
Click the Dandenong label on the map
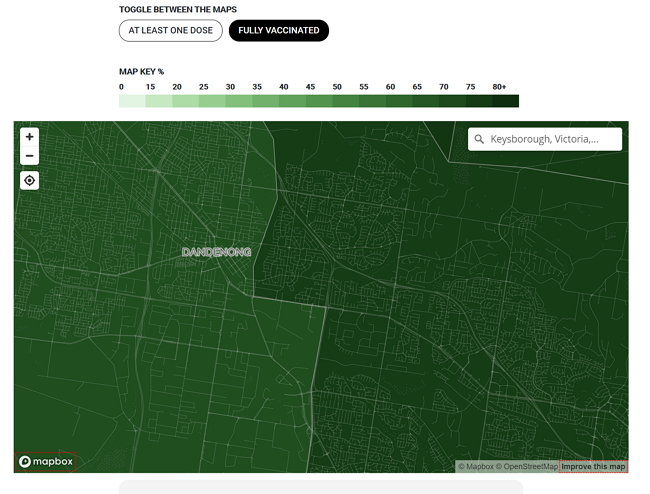click(x=216, y=252)
